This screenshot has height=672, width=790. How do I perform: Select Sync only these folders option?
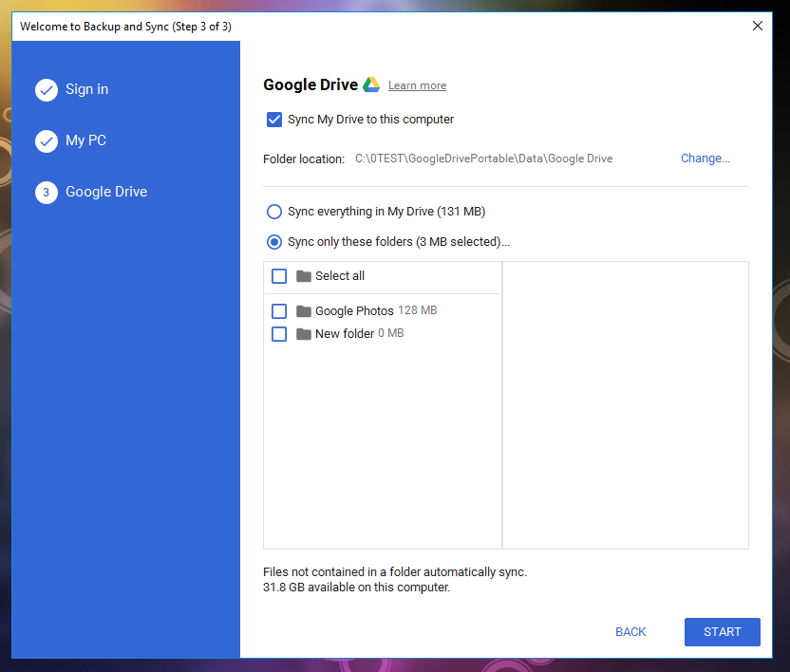274,242
